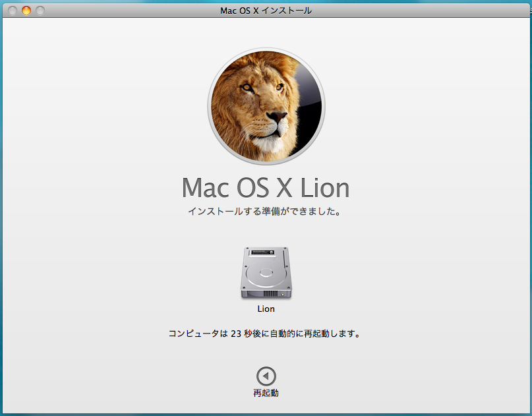Click the Mac OS X Lion logo
532x416 pixels.
[x=266, y=106]
